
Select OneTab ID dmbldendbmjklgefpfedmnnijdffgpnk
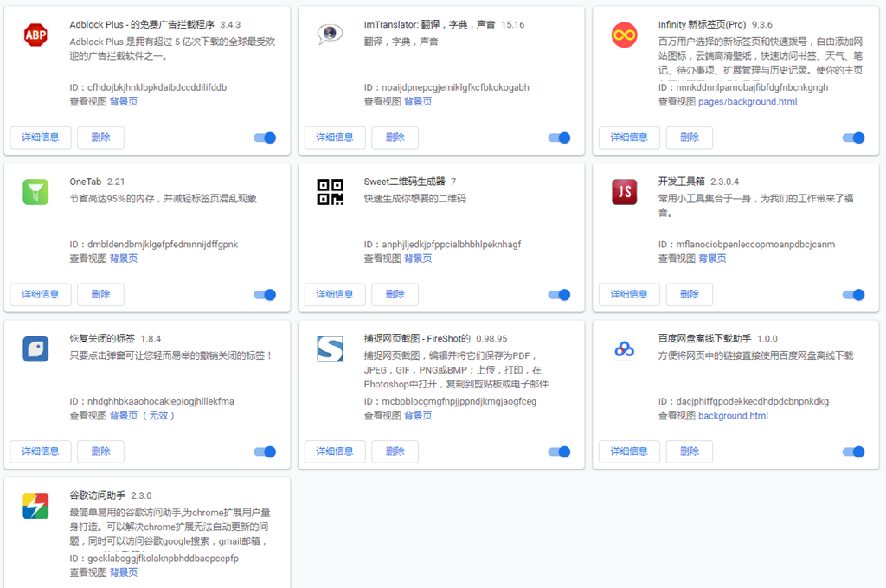pos(163,245)
